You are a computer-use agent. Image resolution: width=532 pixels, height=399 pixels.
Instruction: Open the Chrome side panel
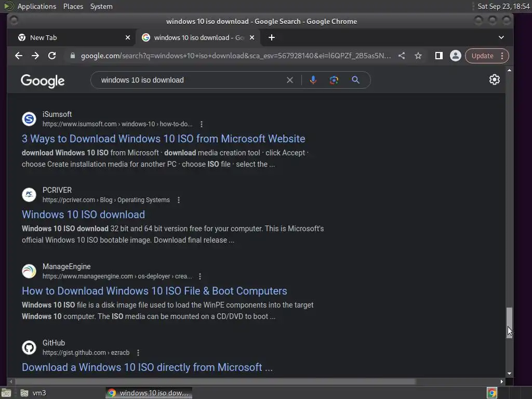[x=438, y=56]
